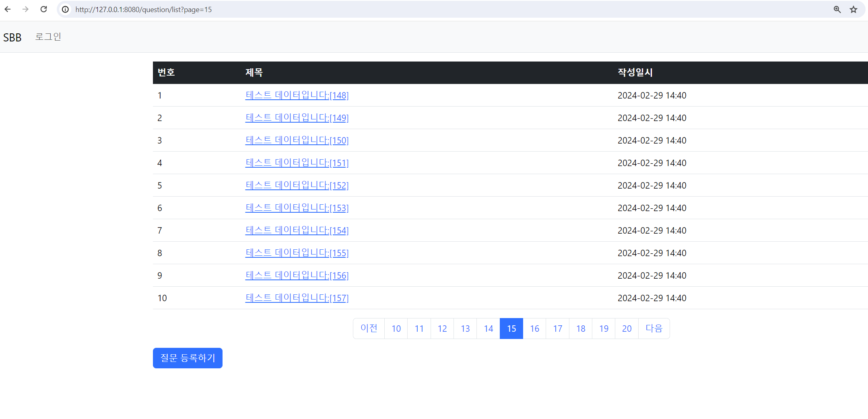
Task: Open question 테스트 데이터입니다:[155]
Action: point(297,253)
